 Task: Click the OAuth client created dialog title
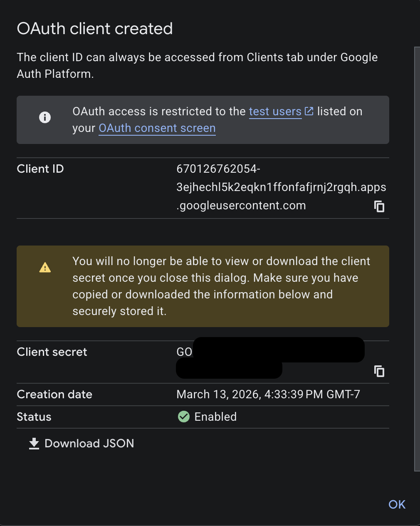[94, 28]
